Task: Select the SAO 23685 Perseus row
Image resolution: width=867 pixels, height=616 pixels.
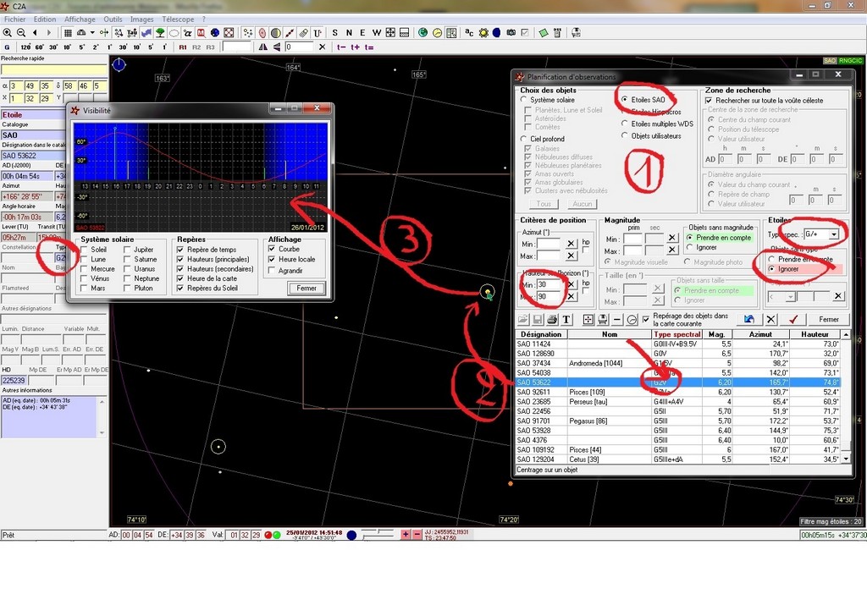Action: 678,402
